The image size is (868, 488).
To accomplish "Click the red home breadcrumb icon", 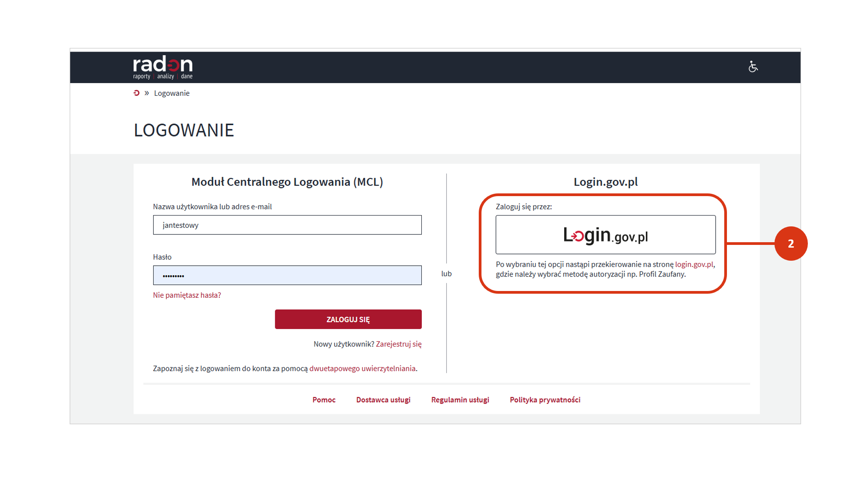I will point(137,93).
